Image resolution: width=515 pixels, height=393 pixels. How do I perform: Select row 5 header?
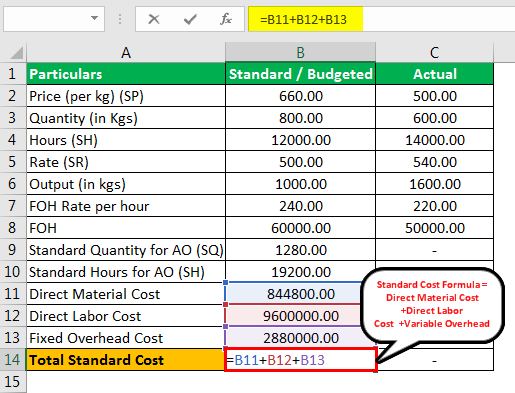click(13, 162)
